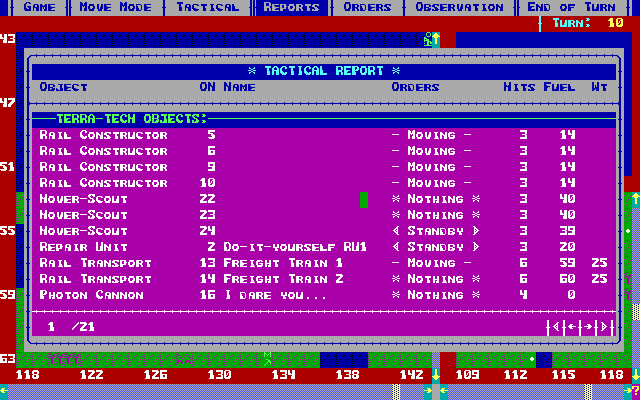This screenshot has width=640, height=400.
Task: Open the Orders menu
Action: click(x=367, y=7)
